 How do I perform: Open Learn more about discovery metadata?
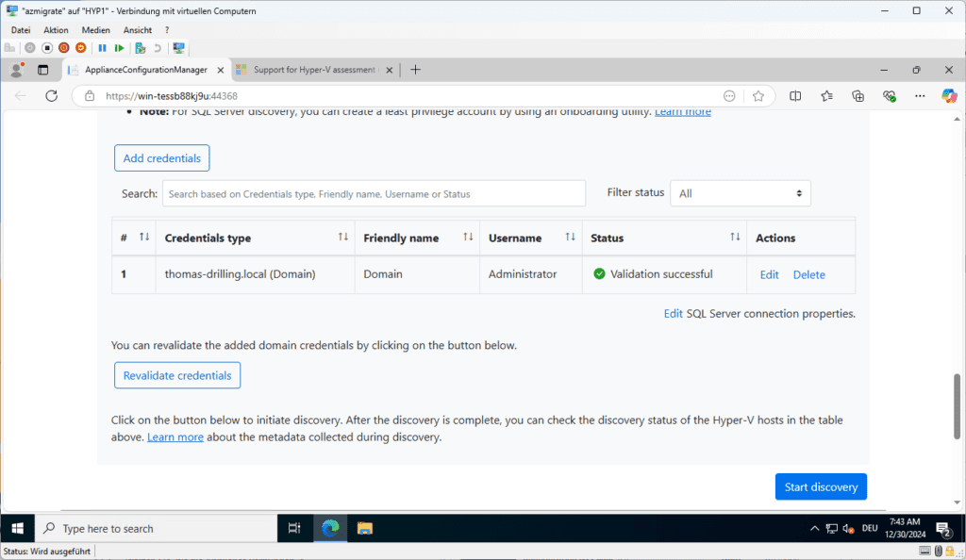pyautogui.click(x=175, y=436)
